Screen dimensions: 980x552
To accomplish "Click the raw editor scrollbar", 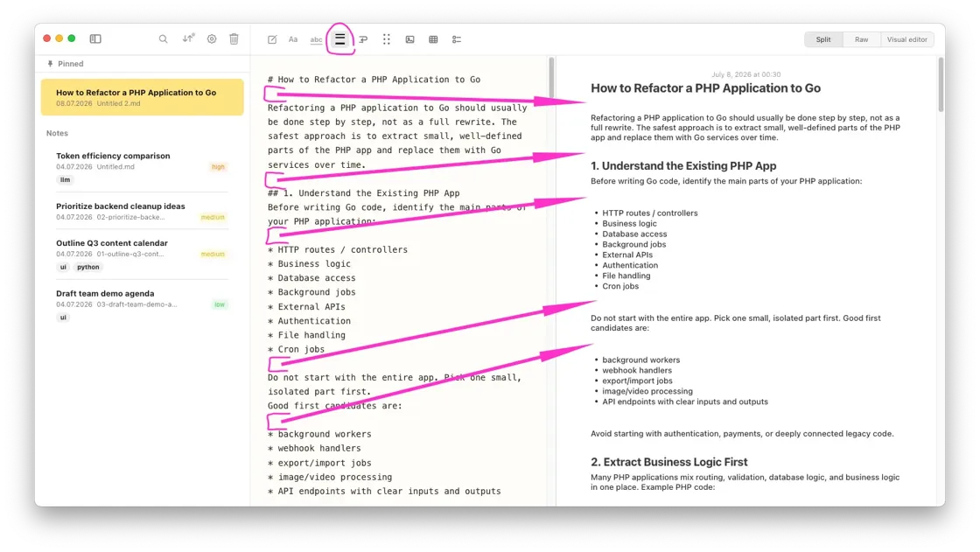I will pyautogui.click(x=551, y=78).
